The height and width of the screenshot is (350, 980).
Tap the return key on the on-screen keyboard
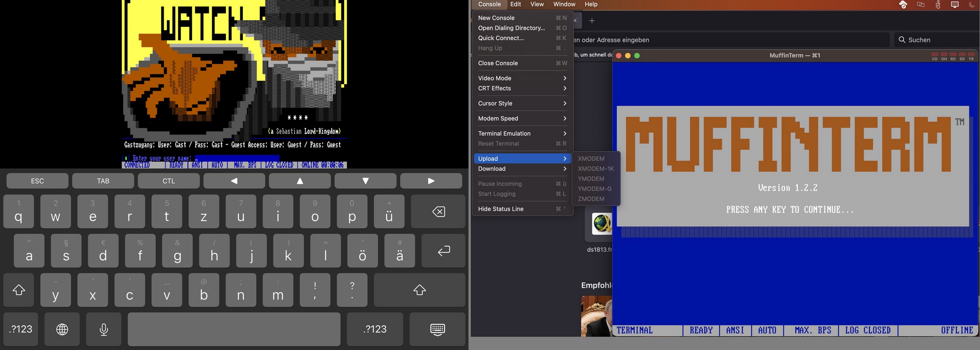click(x=443, y=251)
